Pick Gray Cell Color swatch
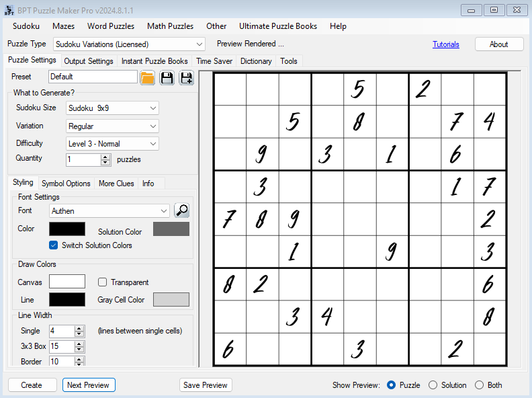Image resolution: width=532 pixels, height=398 pixels. (171, 300)
